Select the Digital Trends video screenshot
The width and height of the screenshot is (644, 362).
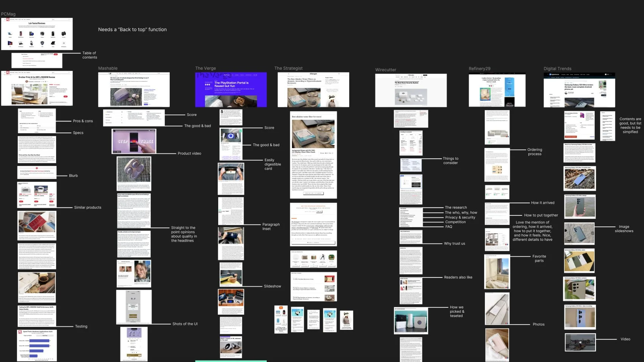point(580,343)
